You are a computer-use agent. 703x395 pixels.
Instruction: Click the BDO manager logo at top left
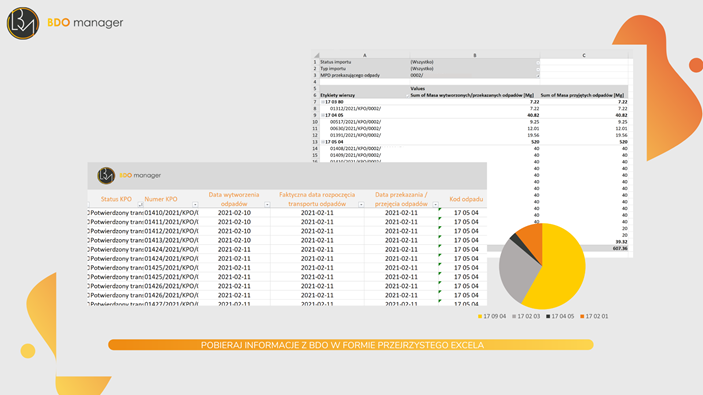point(65,23)
